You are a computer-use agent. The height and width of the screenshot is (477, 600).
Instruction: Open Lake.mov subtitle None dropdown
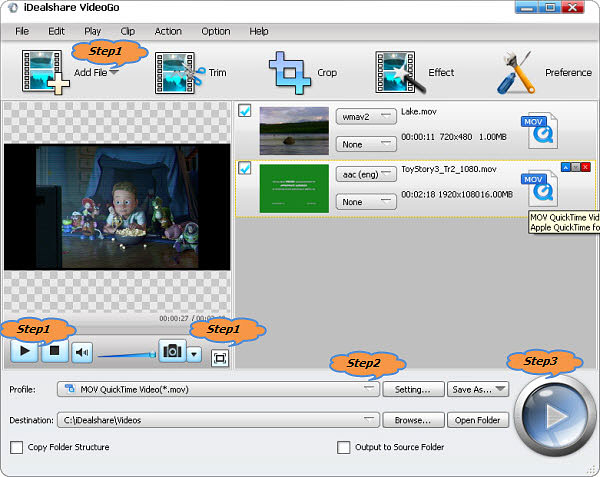(x=366, y=144)
